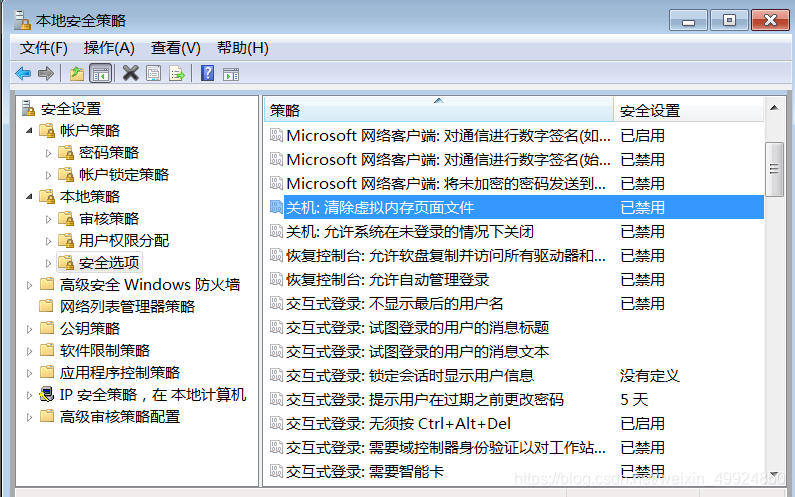Image resolution: width=795 pixels, height=497 pixels.
Task: Click the Delete X toolbar icon
Action: tap(130, 73)
